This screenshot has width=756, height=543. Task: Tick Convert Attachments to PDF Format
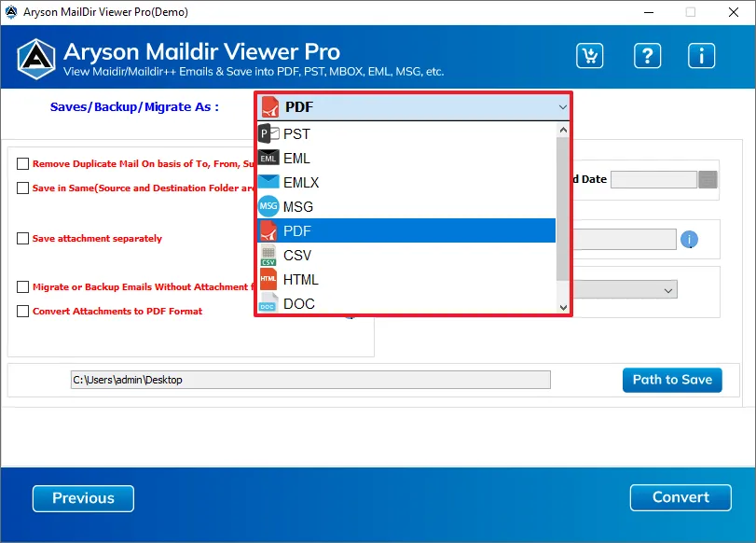(22, 312)
